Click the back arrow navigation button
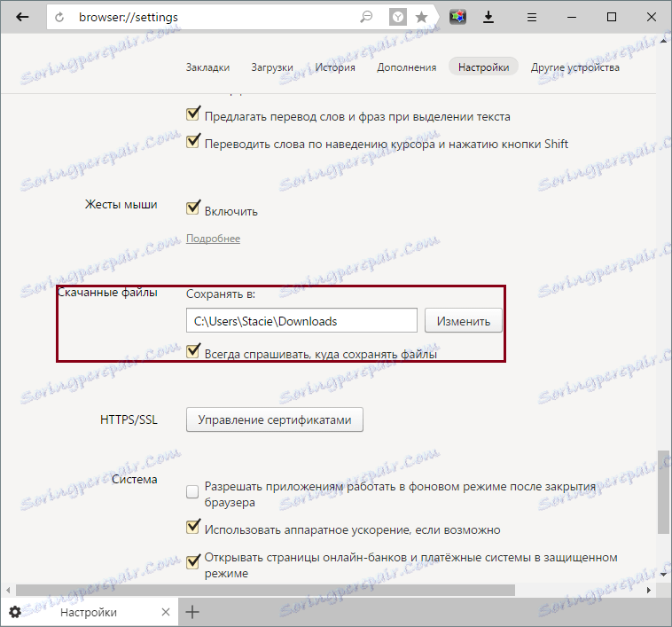The width and height of the screenshot is (672, 627). [22, 17]
